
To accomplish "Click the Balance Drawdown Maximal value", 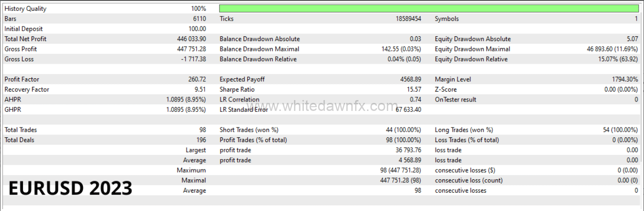I will click(x=401, y=49).
